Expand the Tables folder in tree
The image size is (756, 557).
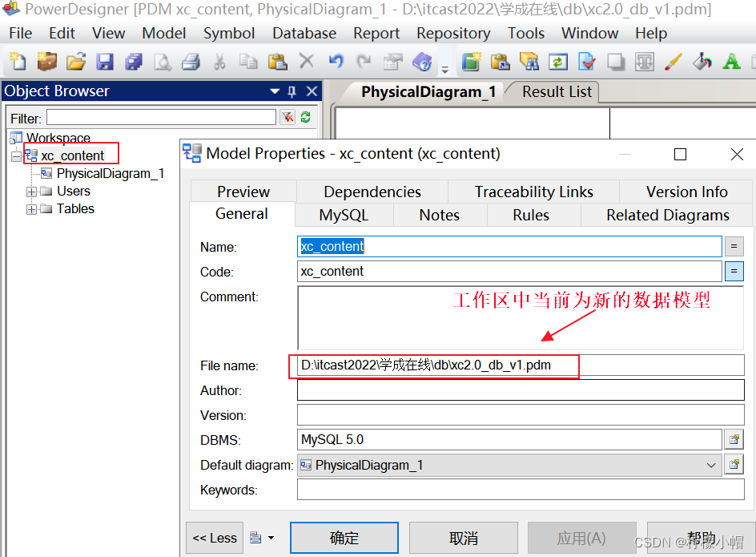[x=31, y=209]
